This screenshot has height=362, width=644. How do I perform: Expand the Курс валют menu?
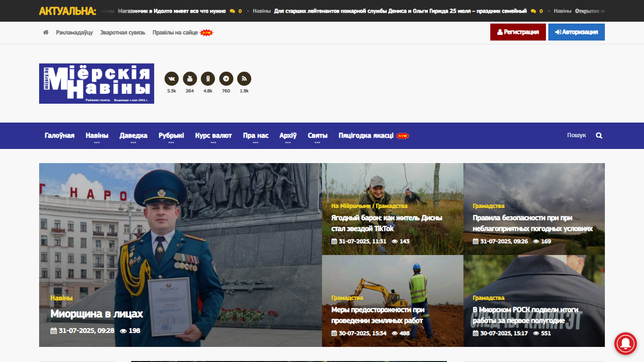coord(214,135)
